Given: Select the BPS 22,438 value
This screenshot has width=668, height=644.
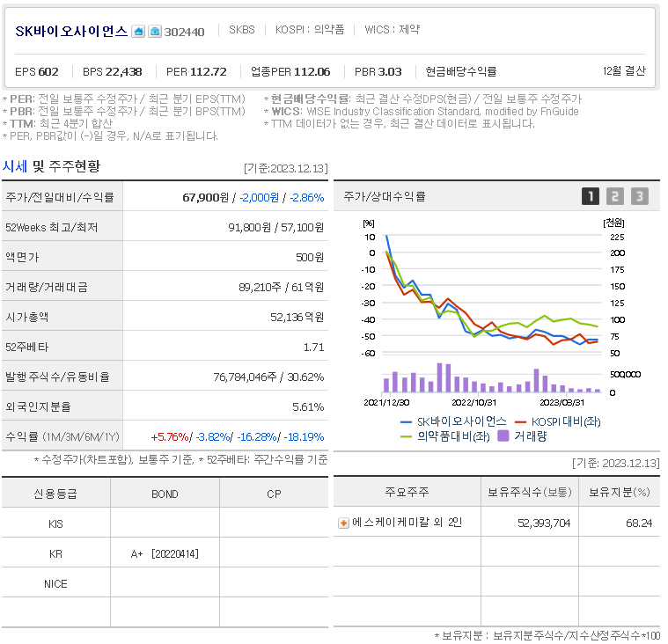Looking at the screenshot, I should coord(113,71).
